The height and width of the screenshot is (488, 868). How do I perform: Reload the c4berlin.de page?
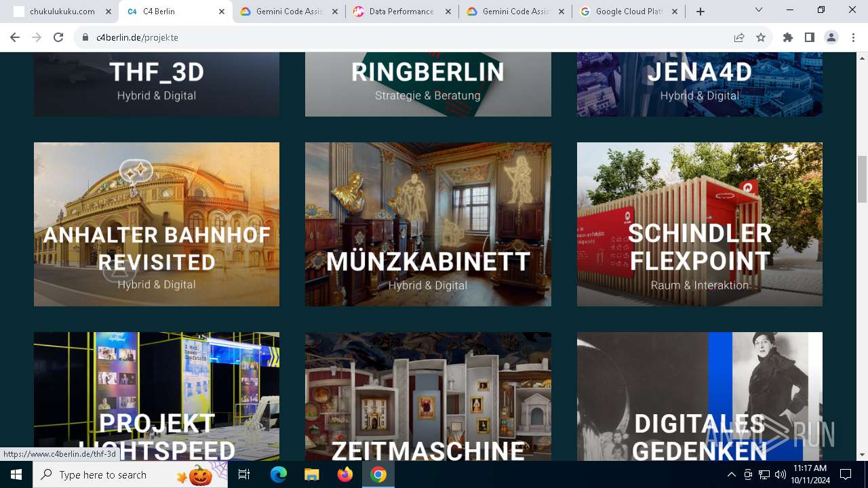(58, 38)
